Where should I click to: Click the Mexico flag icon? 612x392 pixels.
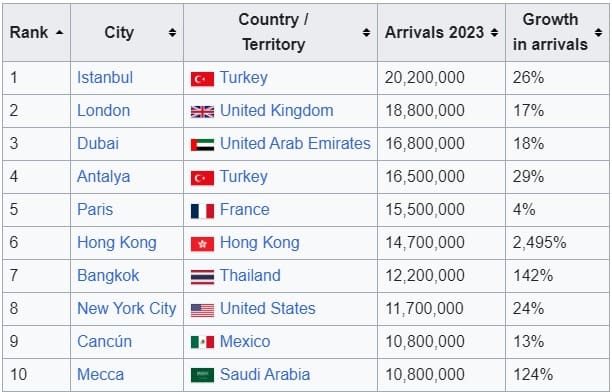(202, 342)
